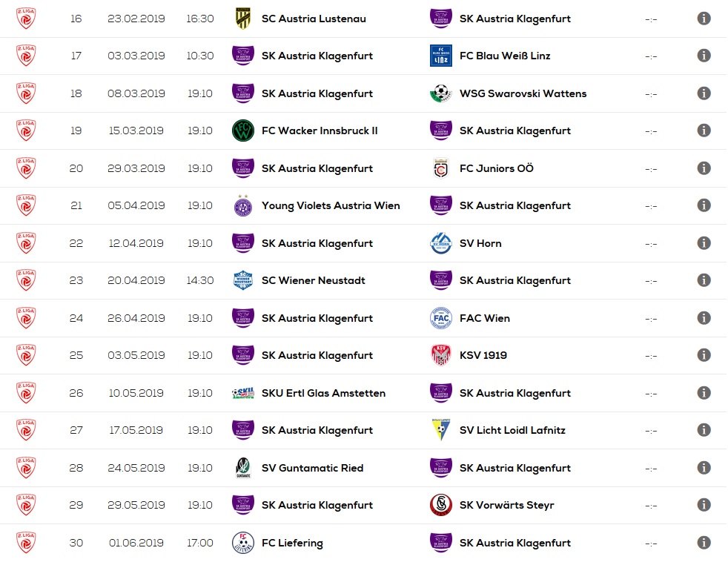Viewport: 728px width, 565px height.
Task: Open SC Wiener Neustadt team link
Action: click(x=314, y=280)
